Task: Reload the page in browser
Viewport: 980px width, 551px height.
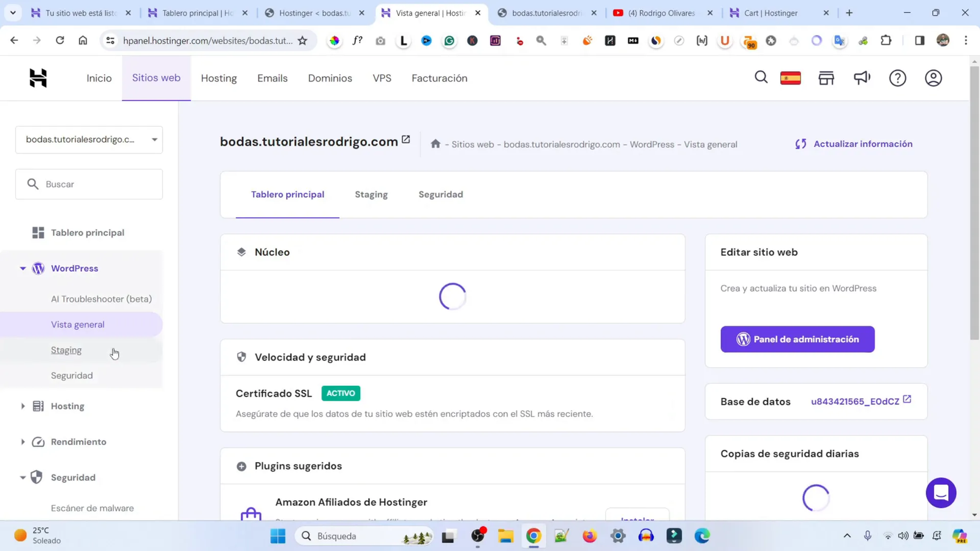Action: pyautogui.click(x=59, y=40)
